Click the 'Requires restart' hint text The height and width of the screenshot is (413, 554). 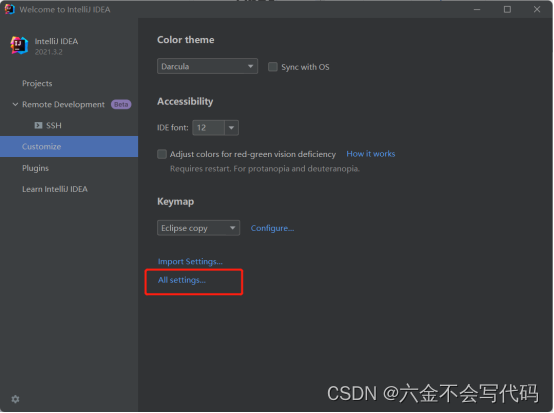[x=265, y=169]
